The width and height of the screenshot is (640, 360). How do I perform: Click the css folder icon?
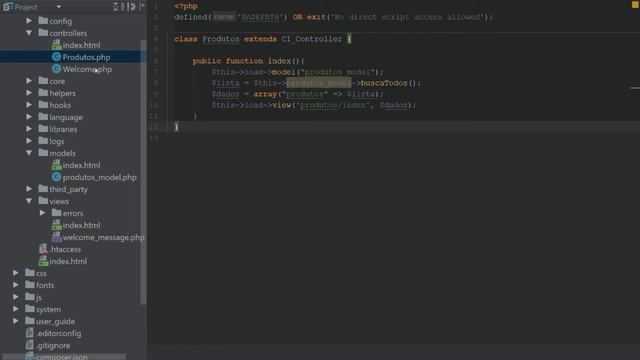pos(30,273)
